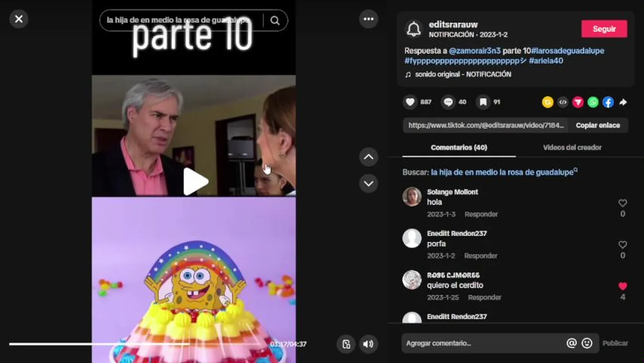Open #ariela40 hashtag
This screenshot has width=644, height=363.
pos(546,61)
